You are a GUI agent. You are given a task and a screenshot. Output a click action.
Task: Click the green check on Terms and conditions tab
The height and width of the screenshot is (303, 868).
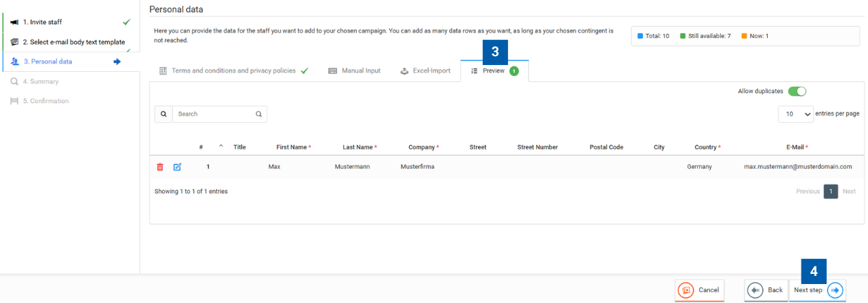click(304, 70)
